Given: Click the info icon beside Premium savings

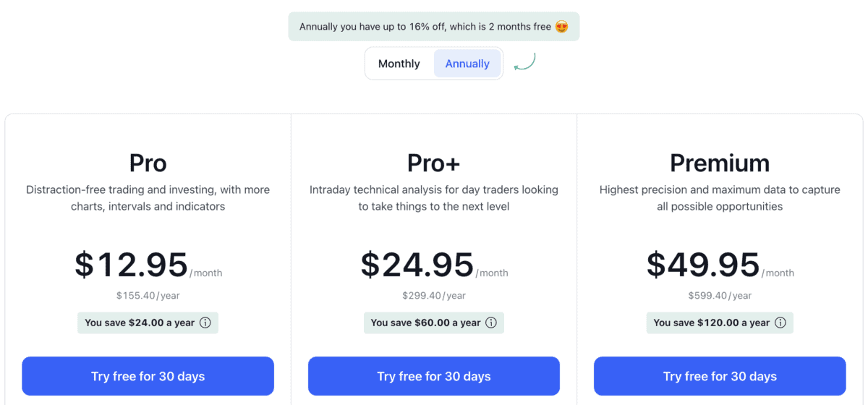Looking at the screenshot, I should pyautogui.click(x=780, y=323).
